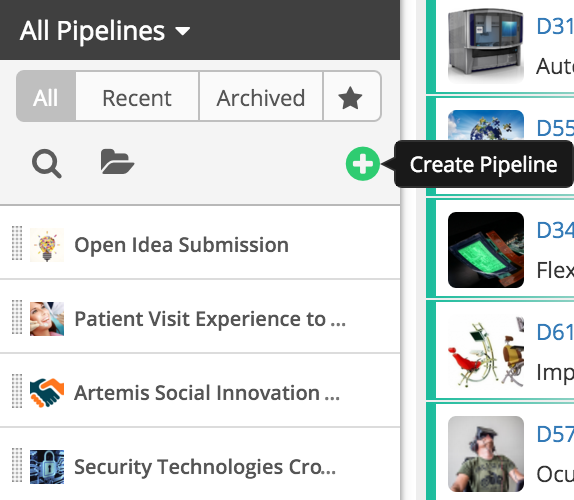Click the open folder icon
Screen dimensions: 574x500
pos(117,161)
